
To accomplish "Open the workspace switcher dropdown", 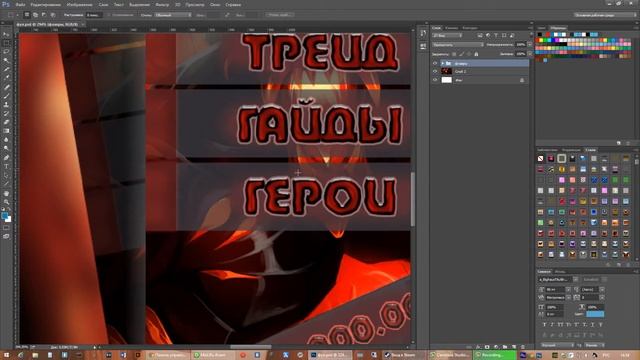I will click(604, 15).
